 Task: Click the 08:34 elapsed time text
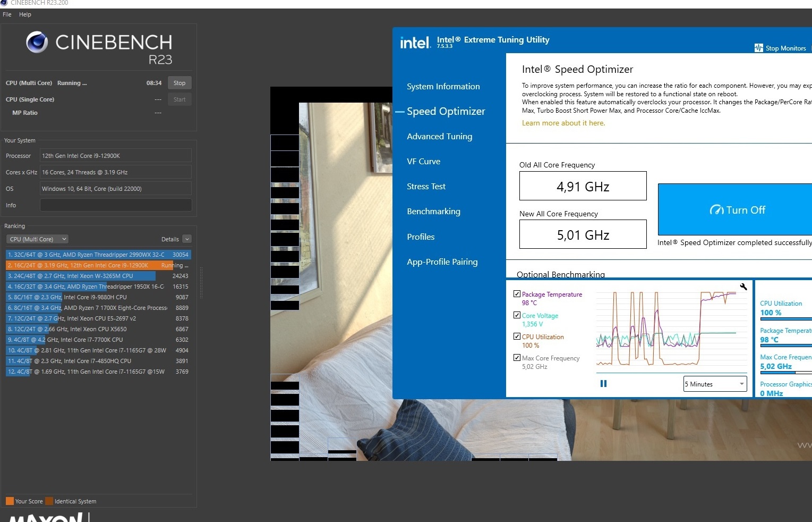click(154, 83)
